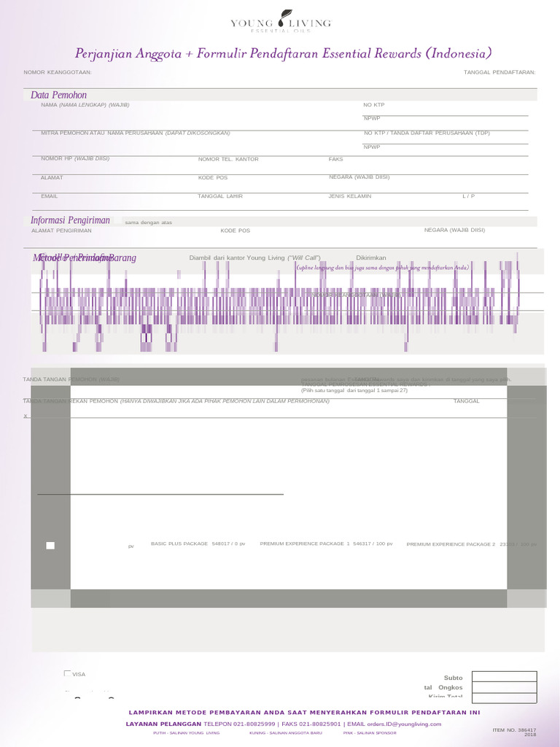Select the 'Dikirimkan' delivery option
Screen dimensions: 560x747
pyautogui.click(x=371, y=258)
